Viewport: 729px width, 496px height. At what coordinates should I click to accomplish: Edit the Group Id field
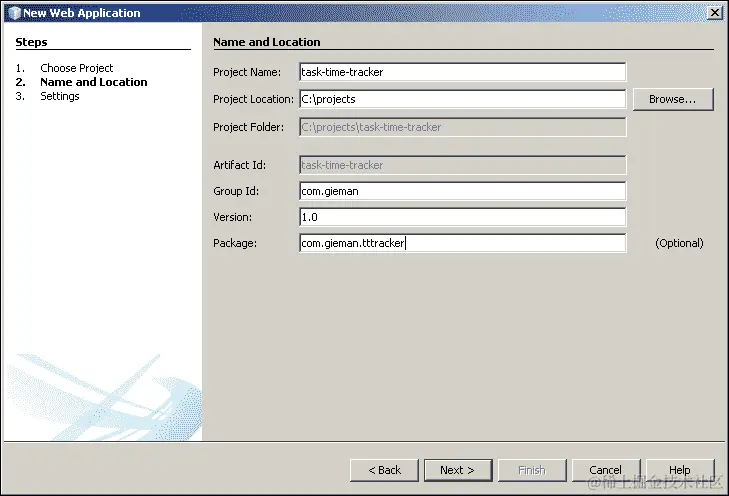tap(463, 191)
